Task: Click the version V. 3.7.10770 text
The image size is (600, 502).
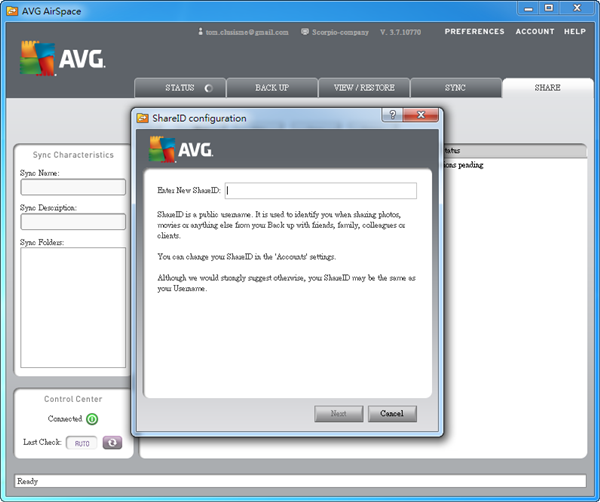Action: tap(401, 32)
